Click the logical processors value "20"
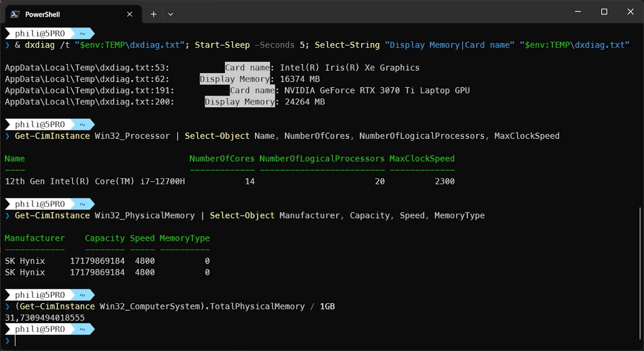 379,181
